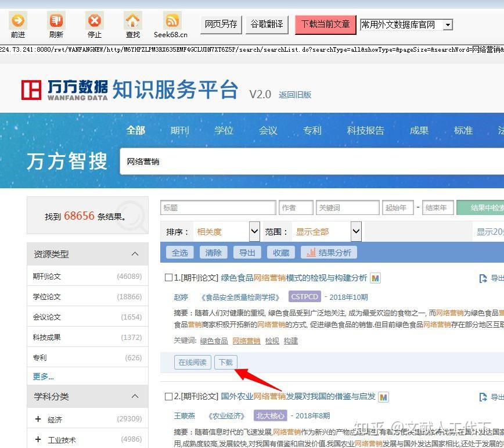The height and width of the screenshot is (448, 504).
Task: Click the 下载 button for result 1
Action: (226, 363)
